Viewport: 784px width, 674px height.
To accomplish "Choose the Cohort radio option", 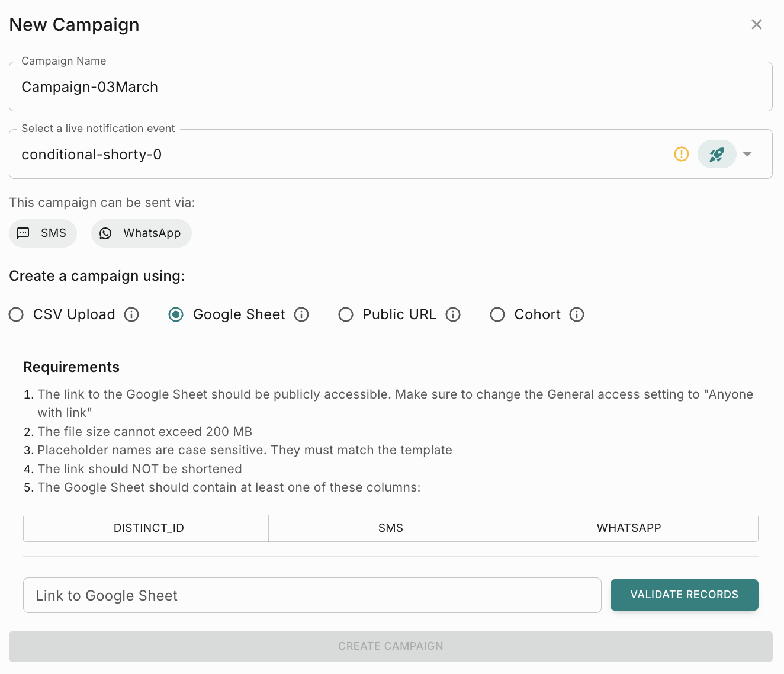I will click(497, 314).
